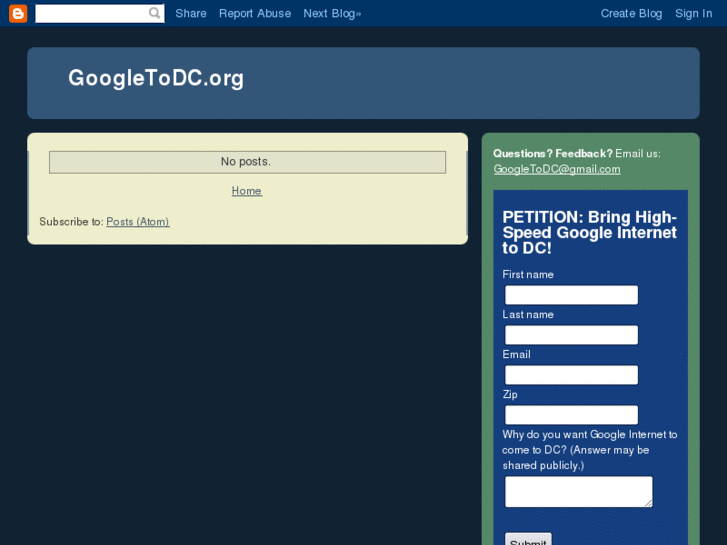Follow the Home link under posts
Viewport: 727px width, 545px height.
(247, 191)
